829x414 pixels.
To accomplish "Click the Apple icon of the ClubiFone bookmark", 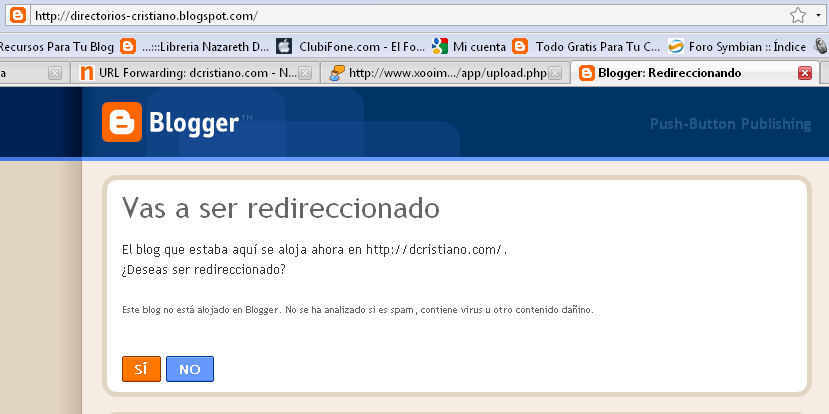I will [284, 47].
